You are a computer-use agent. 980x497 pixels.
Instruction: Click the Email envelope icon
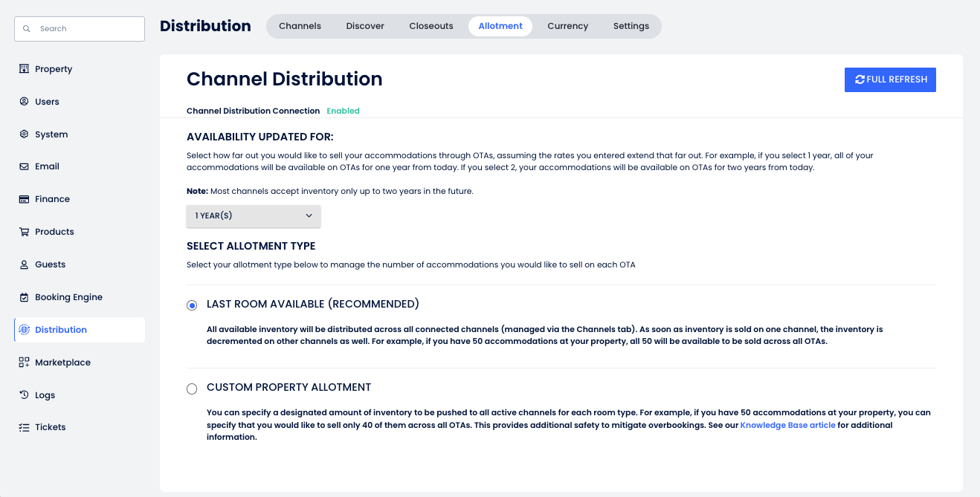tap(24, 166)
